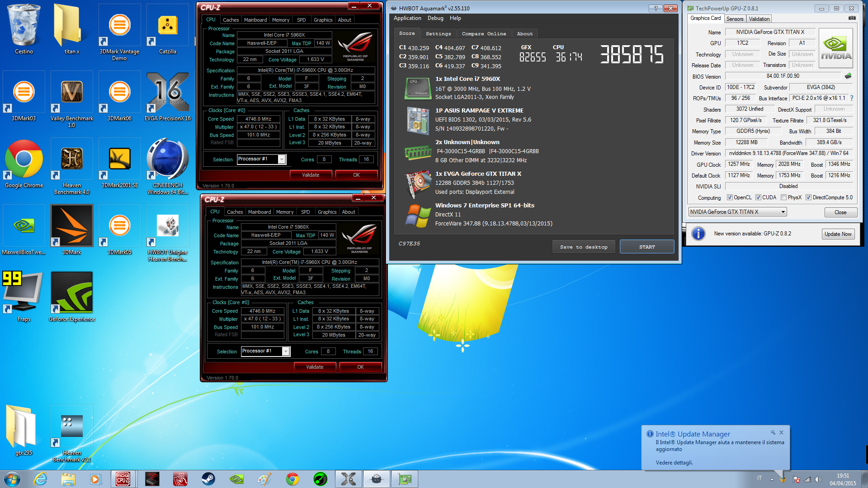Open the 3DMark03 desktop shortcut

(x=24, y=95)
